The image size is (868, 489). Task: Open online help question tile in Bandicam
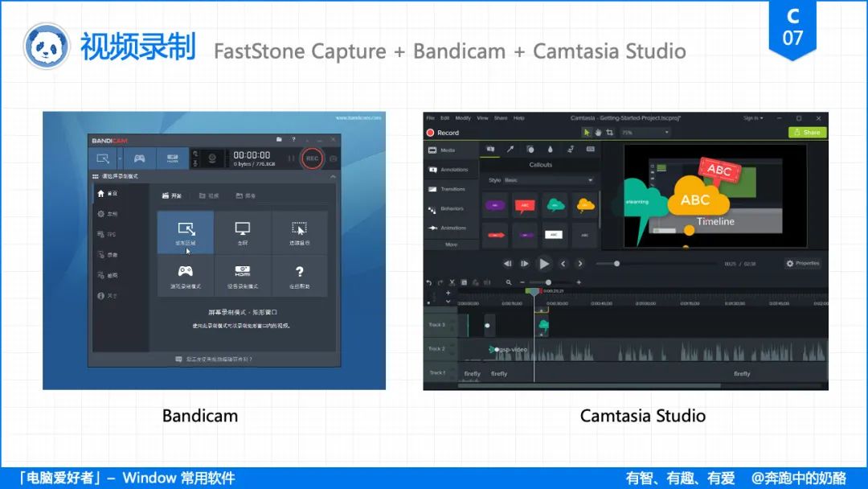click(299, 276)
